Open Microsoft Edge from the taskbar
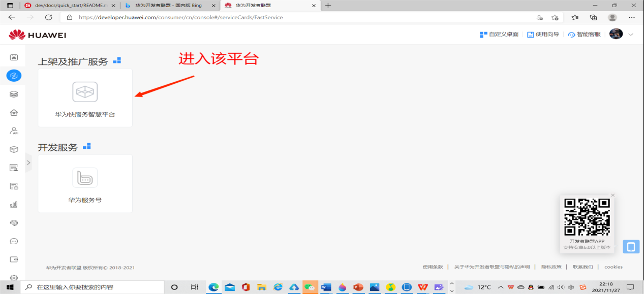 [213, 287]
